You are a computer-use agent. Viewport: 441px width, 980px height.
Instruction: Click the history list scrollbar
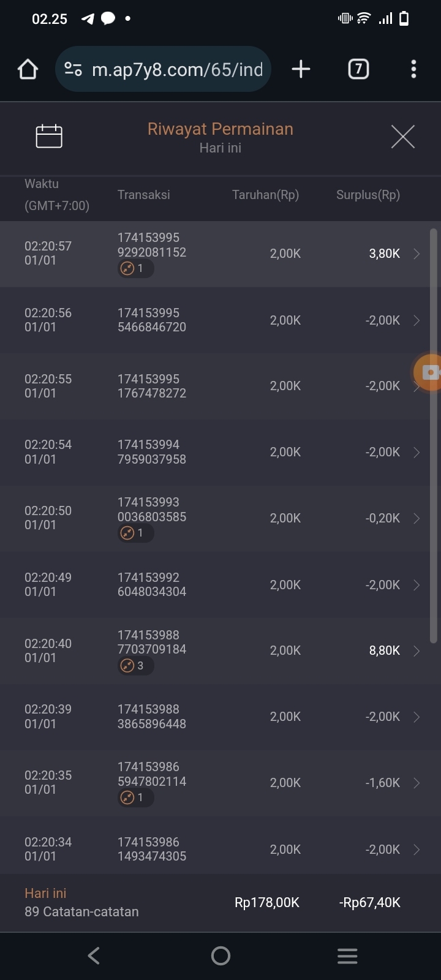coord(433,435)
